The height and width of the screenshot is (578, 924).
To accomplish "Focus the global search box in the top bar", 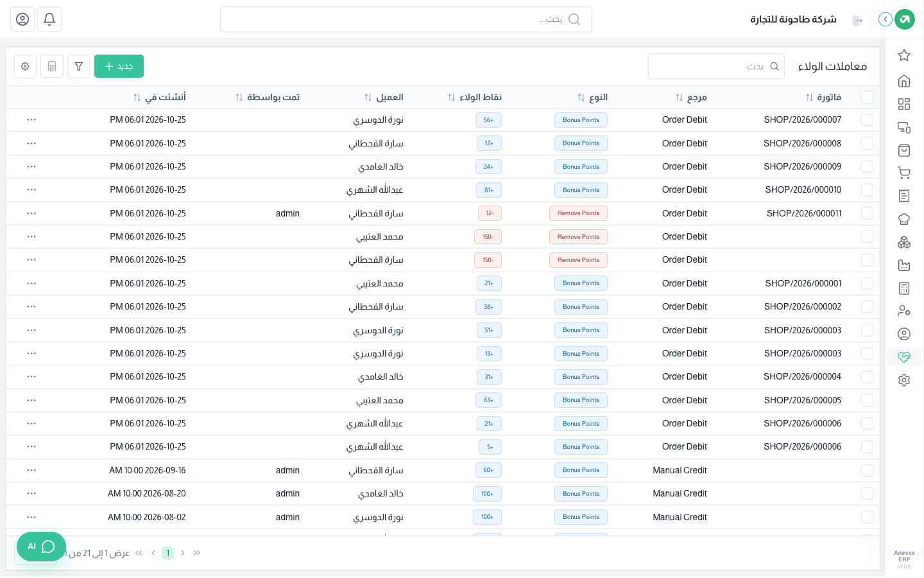I will (406, 19).
